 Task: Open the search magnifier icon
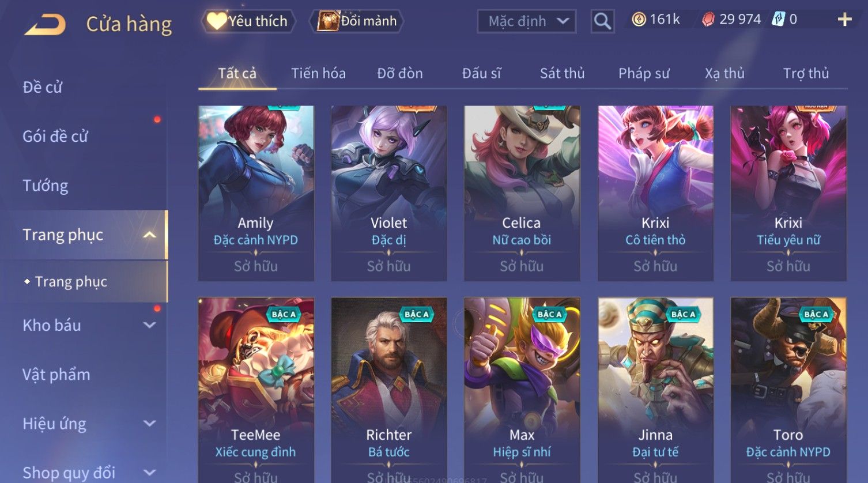[x=602, y=21]
